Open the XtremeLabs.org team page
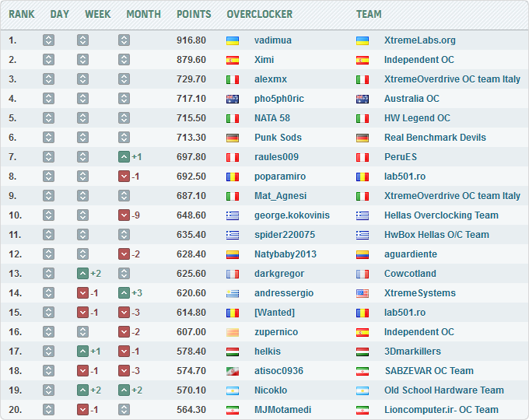The width and height of the screenshot is (529, 420). (x=419, y=40)
